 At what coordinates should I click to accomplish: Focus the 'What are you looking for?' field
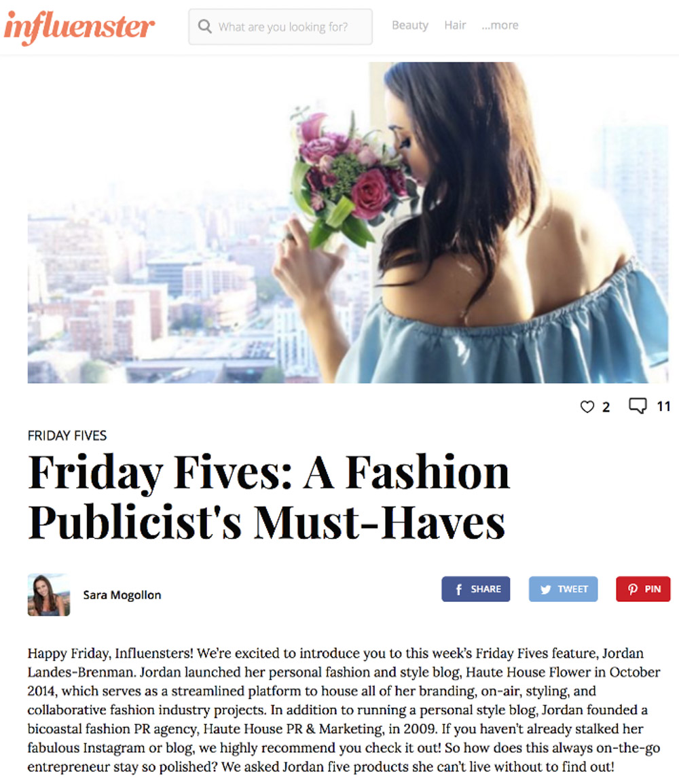click(x=280, y=26)
